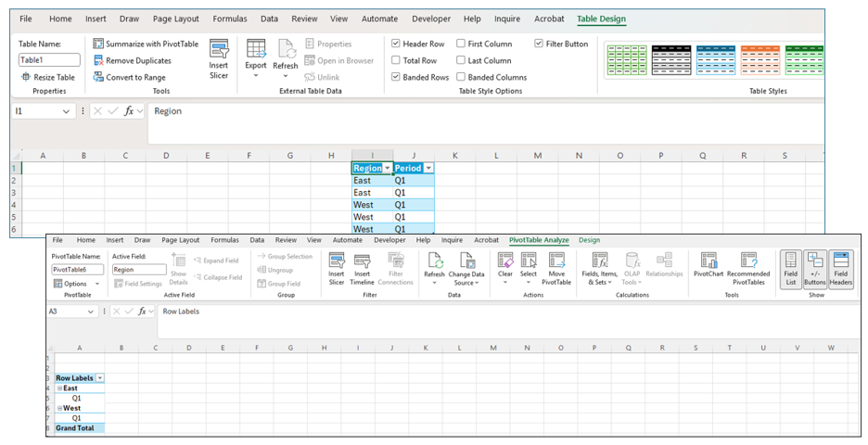Collapse the East group in pivot table
Viewport: 868px width, 445px height.
pos(59,388)
